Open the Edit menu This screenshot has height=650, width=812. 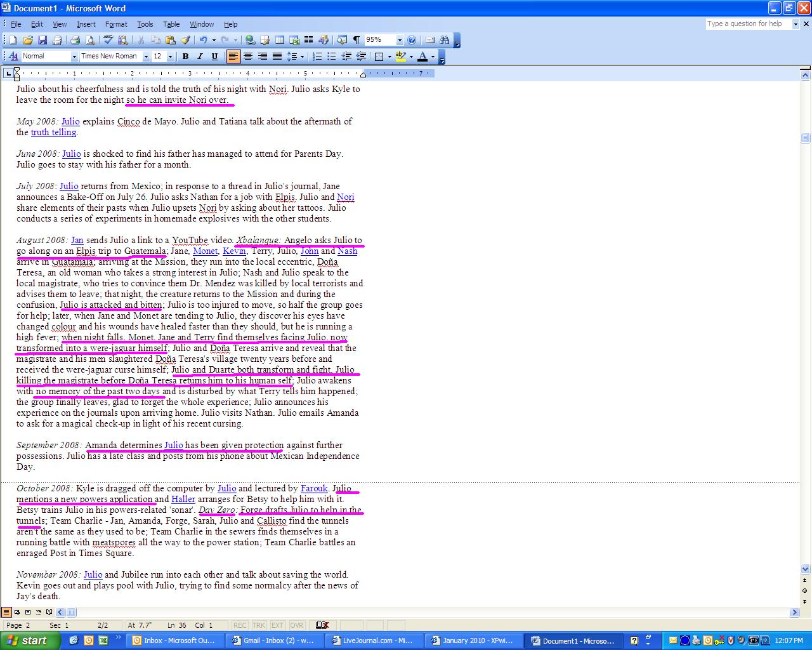[37, 24]
